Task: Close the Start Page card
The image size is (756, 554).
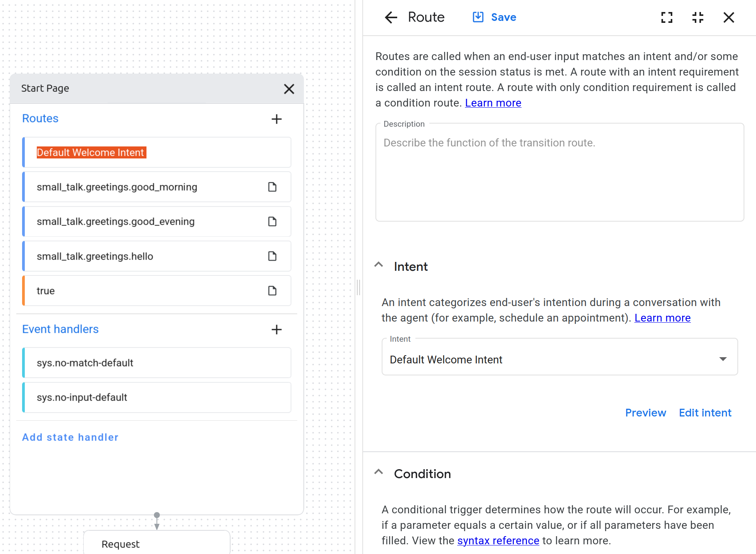Action: pos(289,89)
